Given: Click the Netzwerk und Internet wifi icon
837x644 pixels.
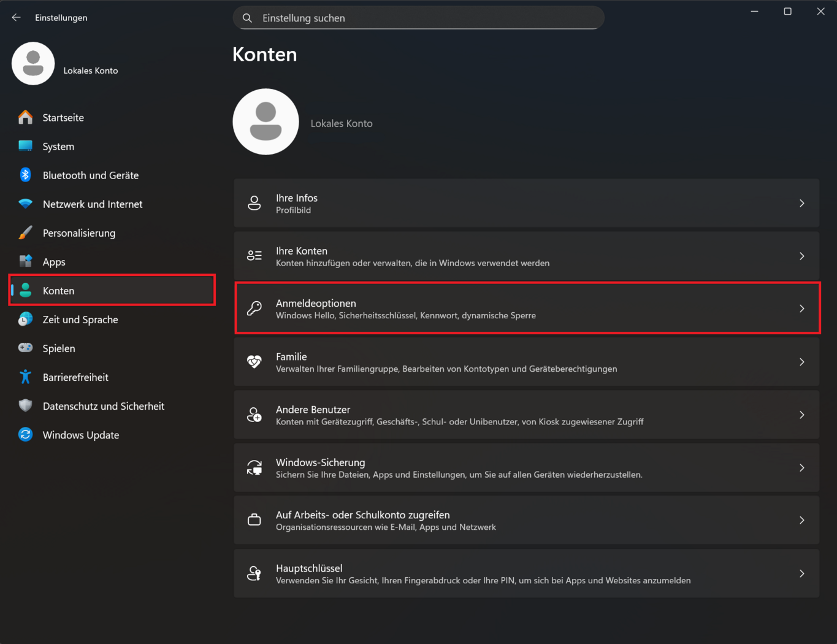Looking at the screenshot, I should coord(25,204).
